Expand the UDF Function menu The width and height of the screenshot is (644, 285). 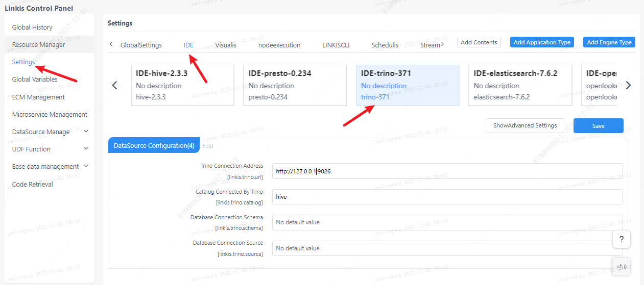86,149
